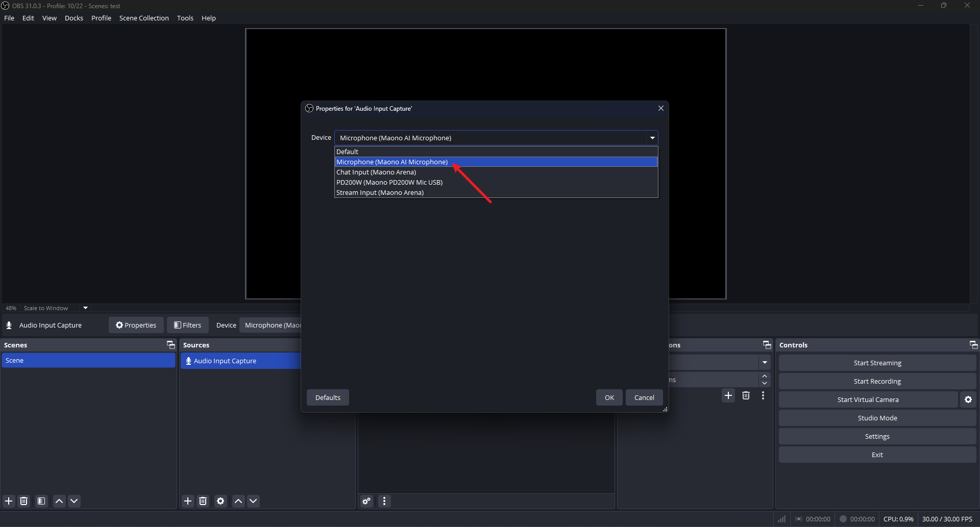Remove selected scene with trash icon
Viewport: 980px width, 527px height.
[24, 501]
